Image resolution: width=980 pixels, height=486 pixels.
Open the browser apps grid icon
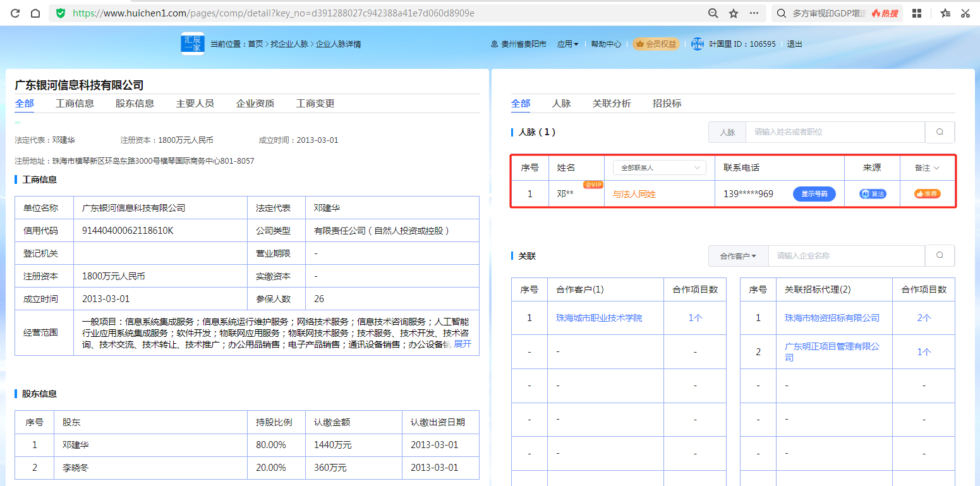[x=917, y=13]
